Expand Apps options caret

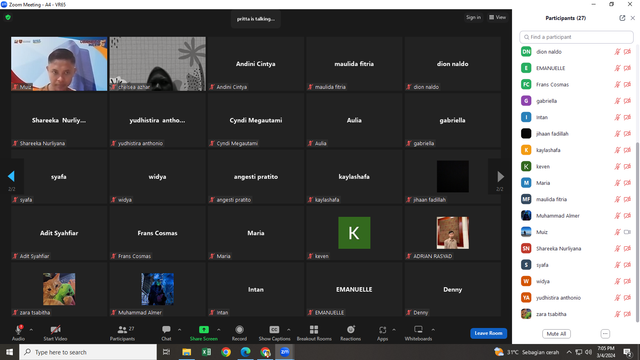click(x=394, y=330)
